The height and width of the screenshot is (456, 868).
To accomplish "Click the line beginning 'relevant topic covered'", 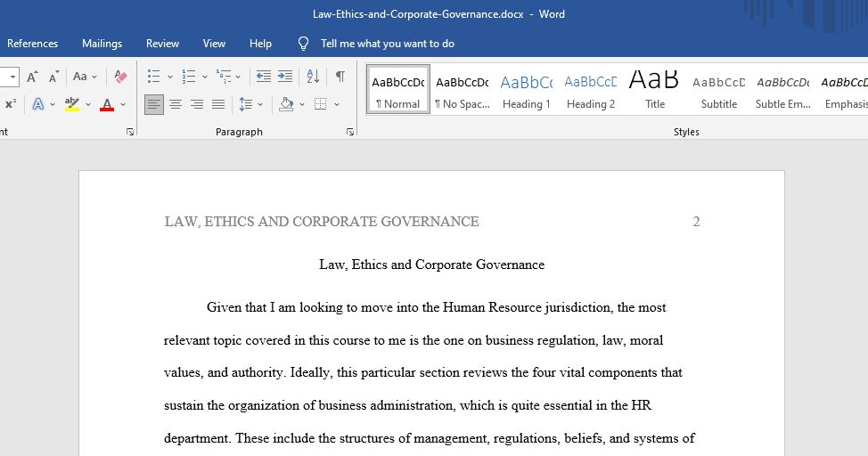I will (414, 340).
